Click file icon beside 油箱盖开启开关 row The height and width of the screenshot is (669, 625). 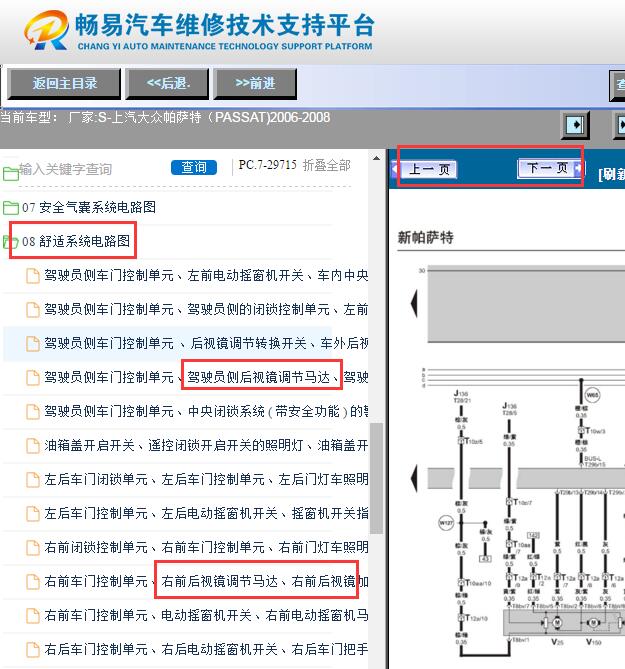pos(33,446)
